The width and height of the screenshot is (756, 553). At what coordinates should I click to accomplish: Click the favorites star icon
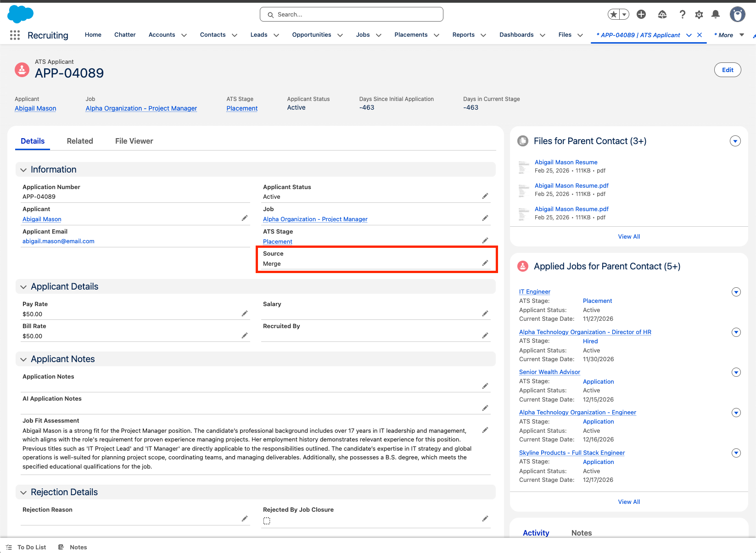point(613,15)
